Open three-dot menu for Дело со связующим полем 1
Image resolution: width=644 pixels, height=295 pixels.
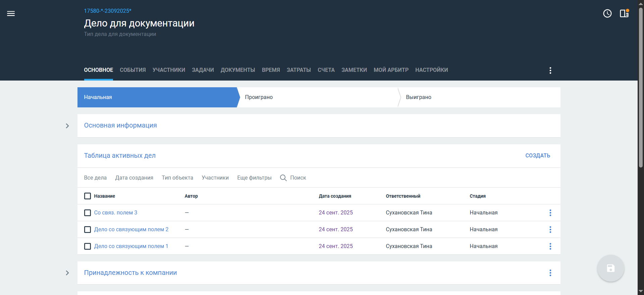click(x=550, y=246)
